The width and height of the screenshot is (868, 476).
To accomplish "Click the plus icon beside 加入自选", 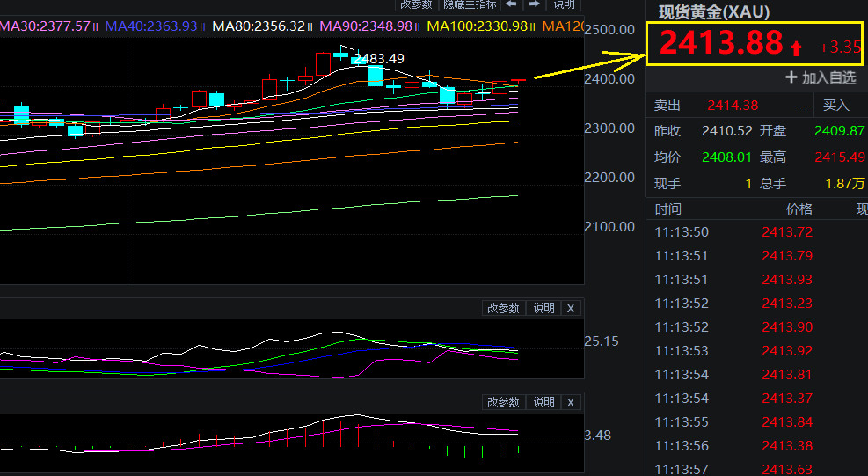I will (791, 77).
